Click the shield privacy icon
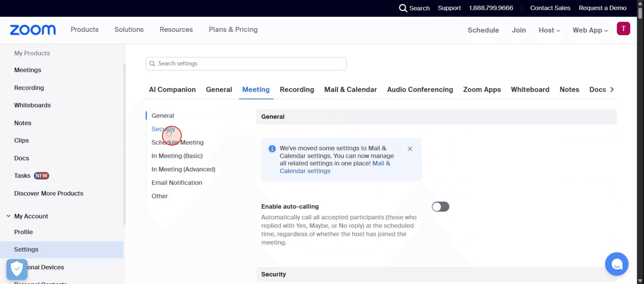 point(16,269)
